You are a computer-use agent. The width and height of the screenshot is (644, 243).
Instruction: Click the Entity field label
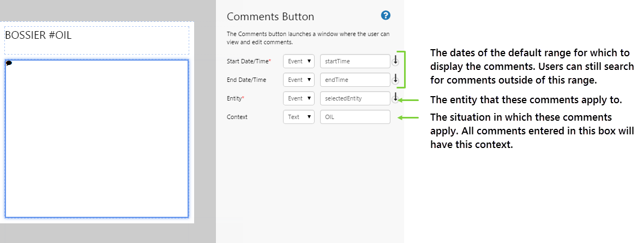[x=235, y=98]
